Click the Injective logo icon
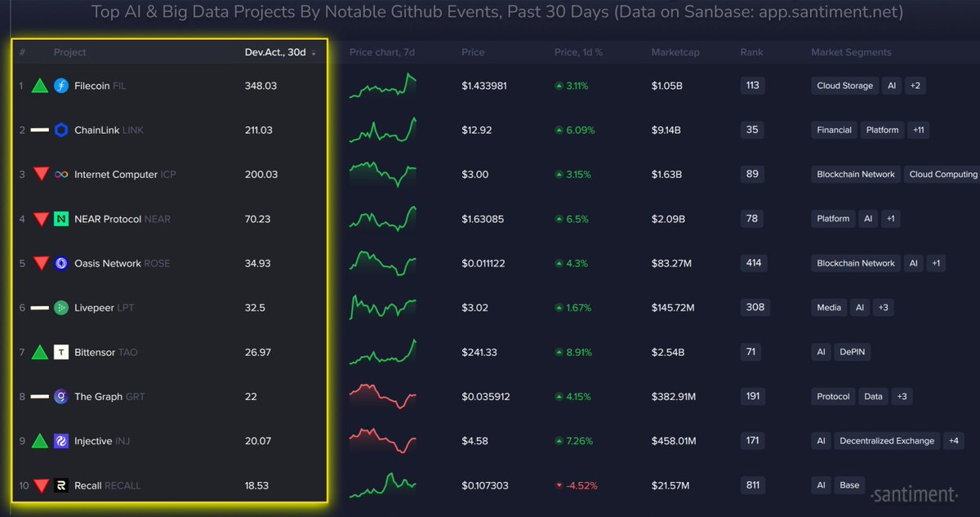980x517 pixels. [61, 441]
